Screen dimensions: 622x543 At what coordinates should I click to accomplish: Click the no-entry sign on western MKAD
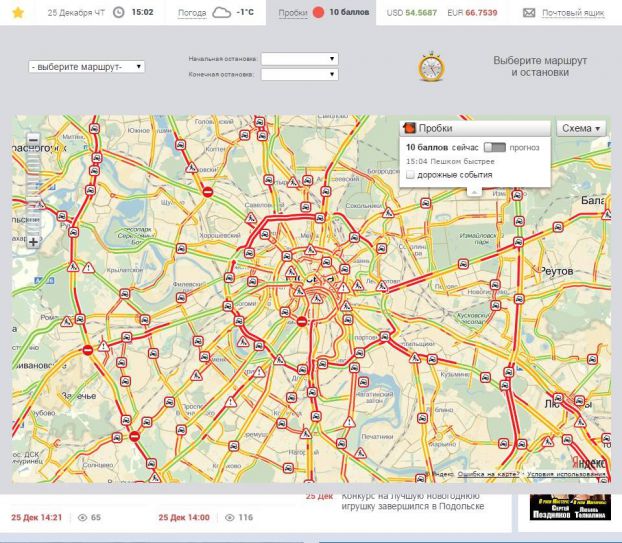click(88, 350)
